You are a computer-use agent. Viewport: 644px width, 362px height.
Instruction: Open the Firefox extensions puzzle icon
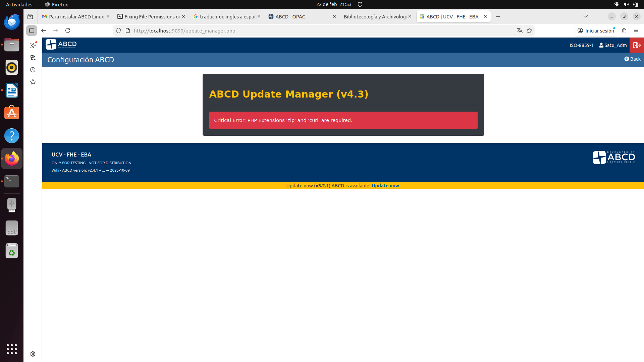click(x=624, y=31)
